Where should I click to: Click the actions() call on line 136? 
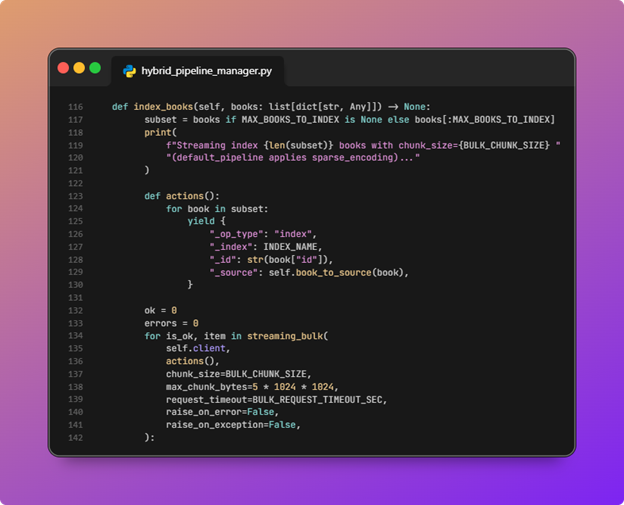[190, 361]
